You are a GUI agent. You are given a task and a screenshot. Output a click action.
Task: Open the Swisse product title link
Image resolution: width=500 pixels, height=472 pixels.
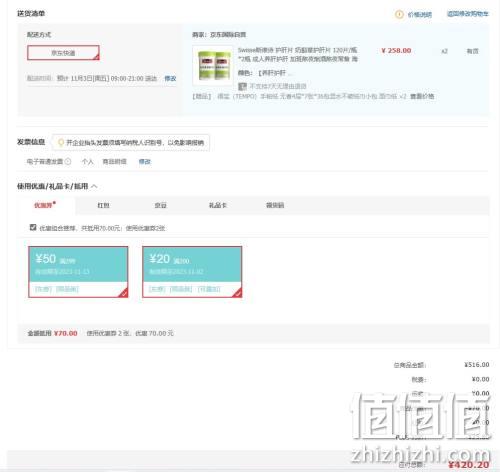pyautogui.click(x=298, y=54)
